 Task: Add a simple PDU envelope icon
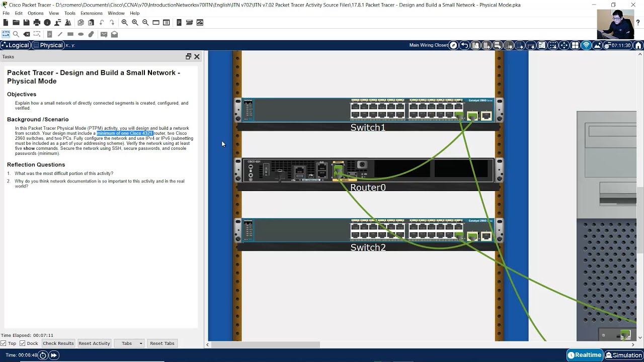[104, 34]
